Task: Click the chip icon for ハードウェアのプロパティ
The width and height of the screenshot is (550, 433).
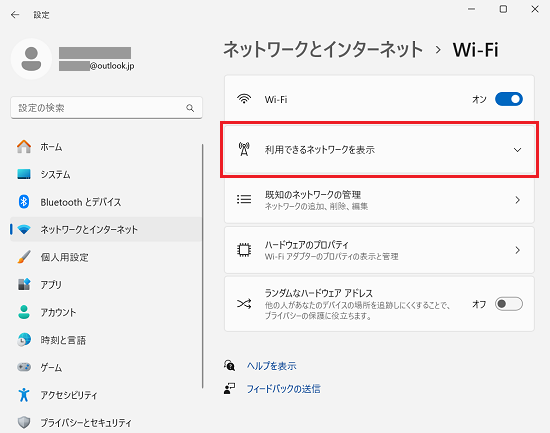Action: tap(244, 250)
